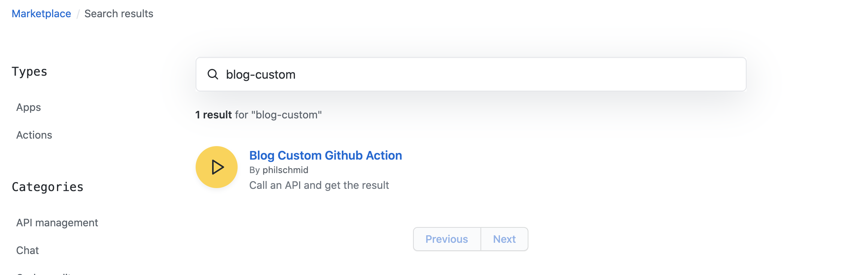Click the breadcrumb slash separator
The image size is (868, 275).
(78, 14)
